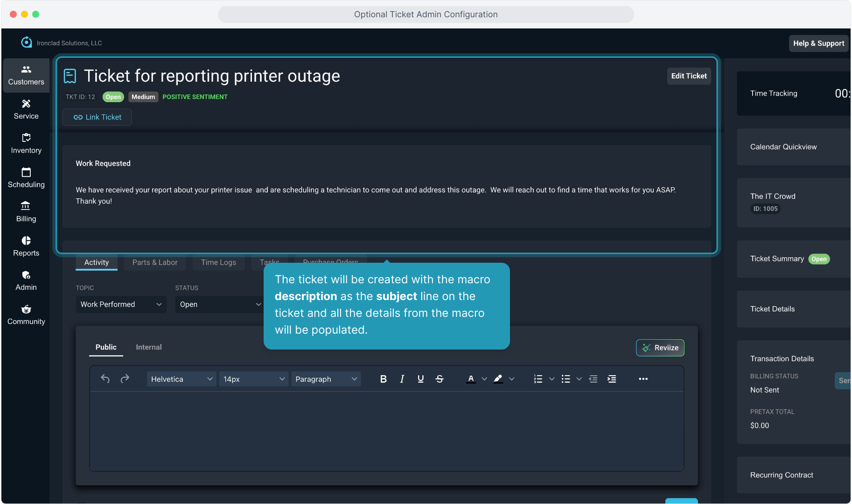Open more options ellipsis in toolbar
852x504 pixels.
643,379
